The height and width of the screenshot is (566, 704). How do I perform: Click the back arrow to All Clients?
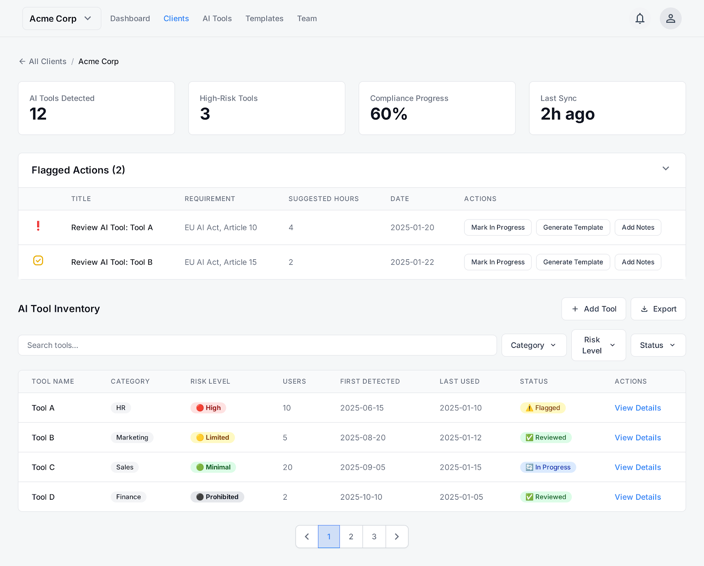point(22,61)
